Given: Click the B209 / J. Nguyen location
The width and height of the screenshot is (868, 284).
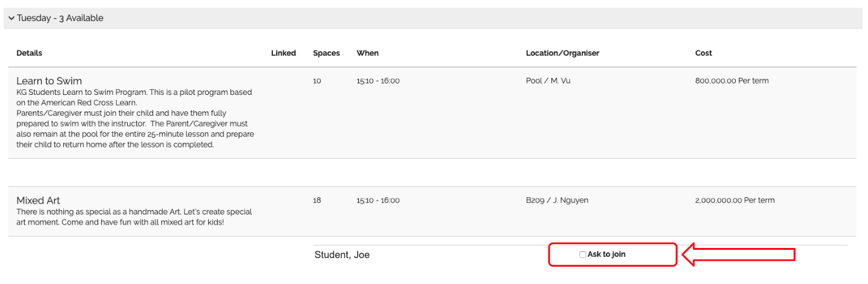Looking at the screenshot, I should pos(557,201).
